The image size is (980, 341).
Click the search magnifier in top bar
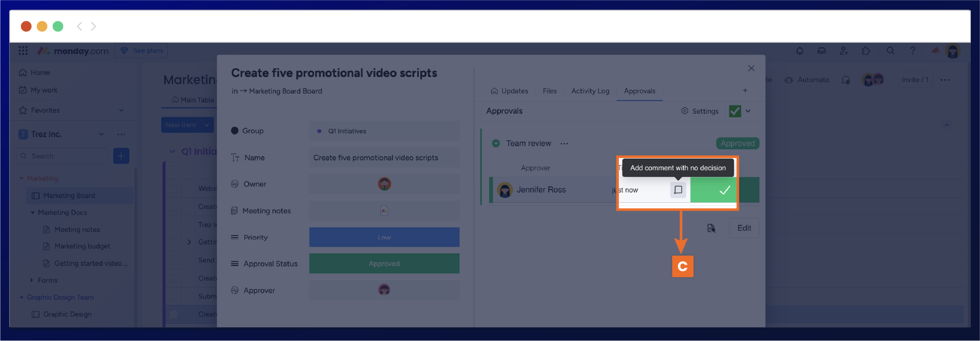pyautogui.click(x=891, y=50)
